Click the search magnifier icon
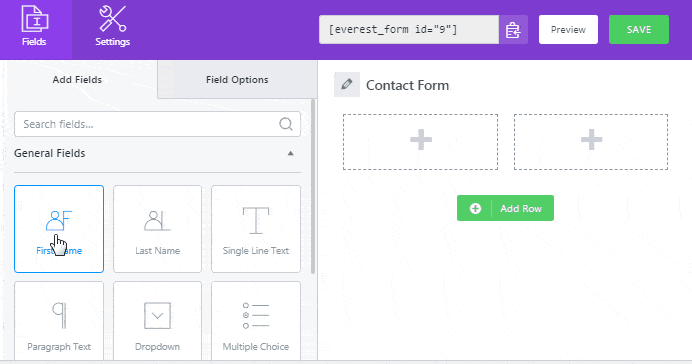Viewport: 692px width, 364px height. pos(286,124)
